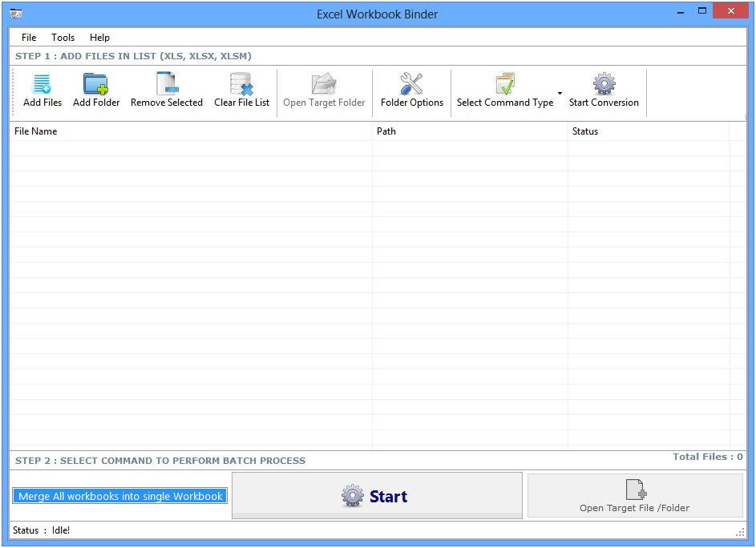Screen dimensions: 756x548
Task: Click the large Start button
Action: (377, 495)
